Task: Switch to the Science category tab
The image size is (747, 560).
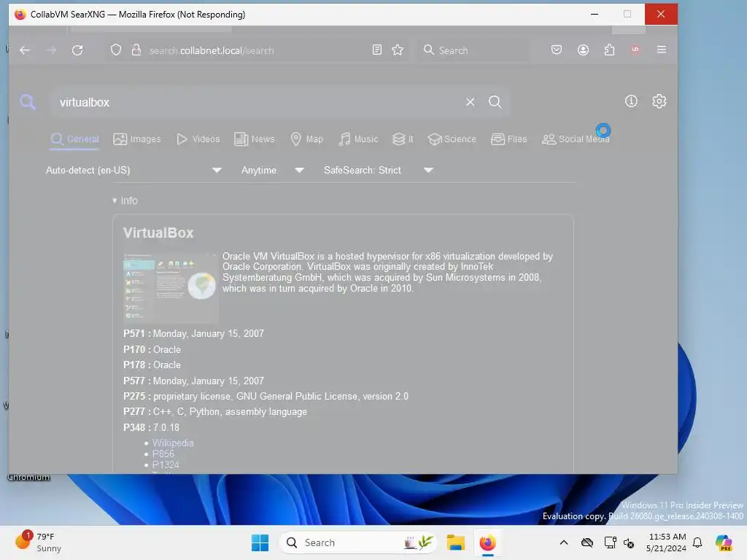Action: [452, 139]
